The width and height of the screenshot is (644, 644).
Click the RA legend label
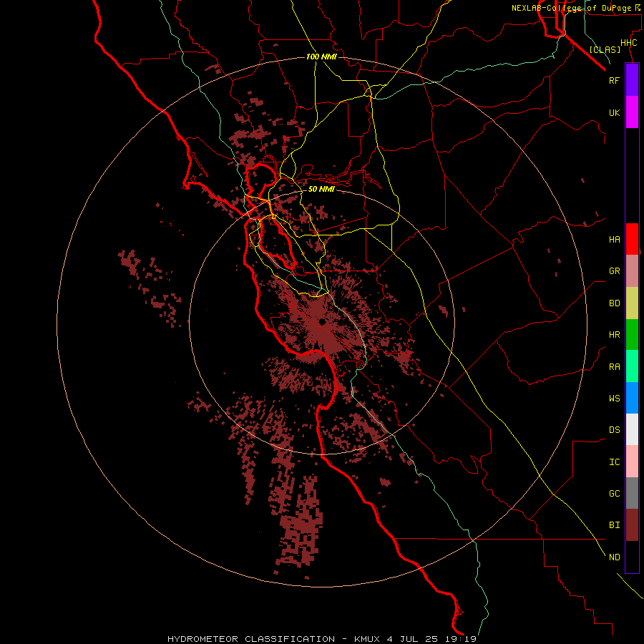615,367
